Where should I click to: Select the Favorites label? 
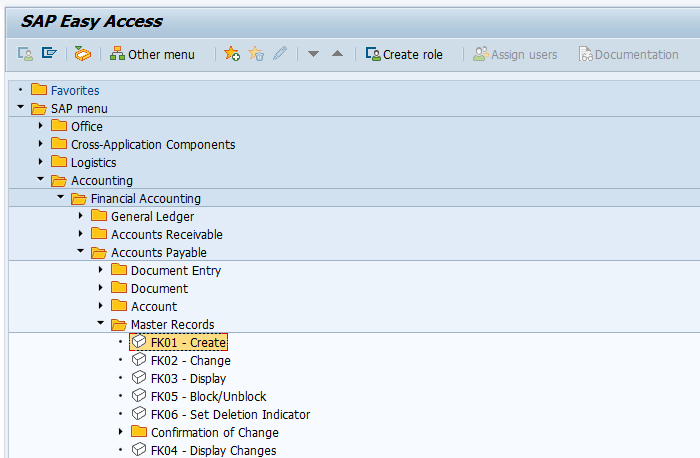point(75,91)
